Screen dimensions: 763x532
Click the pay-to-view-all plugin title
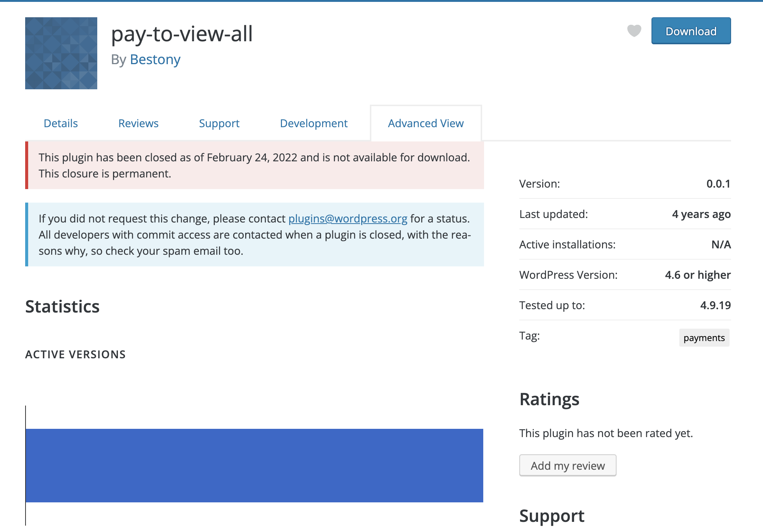[x=182, y=34]
